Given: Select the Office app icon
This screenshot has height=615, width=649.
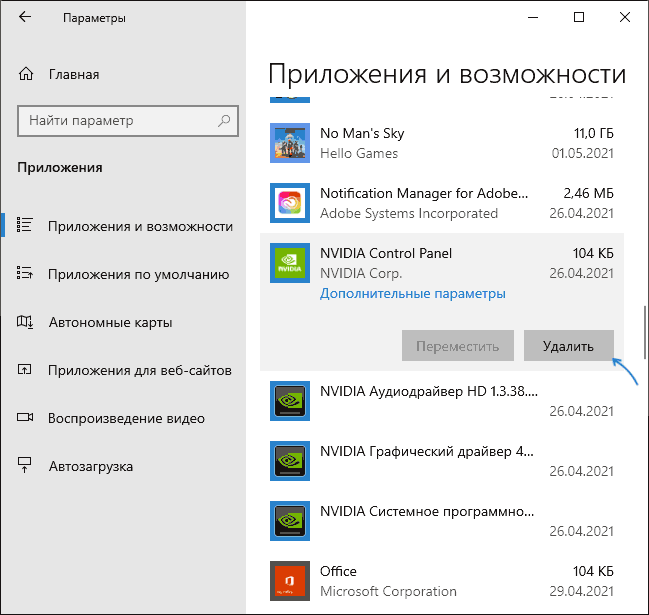Looking at the screenshot, I should 290,581.
